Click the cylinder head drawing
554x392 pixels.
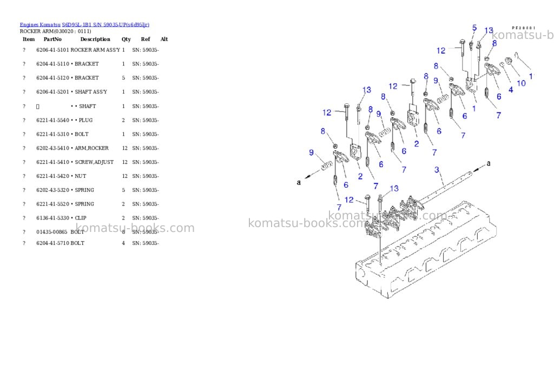426,251
